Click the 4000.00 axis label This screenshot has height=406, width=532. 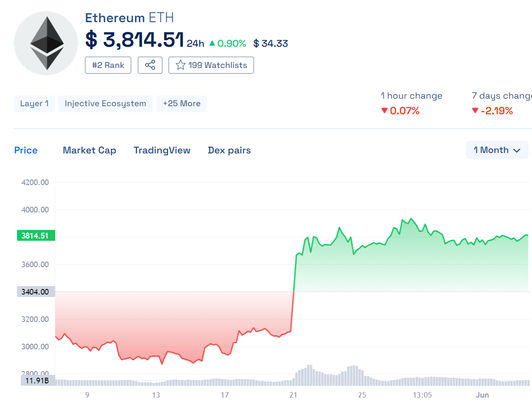click(x=35, y=210)
